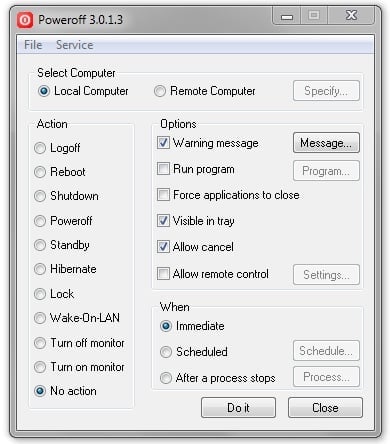The width and height of the screenshot is (390, 444).
Task: Open the Message... dialog button
Action: pos(326,143)
